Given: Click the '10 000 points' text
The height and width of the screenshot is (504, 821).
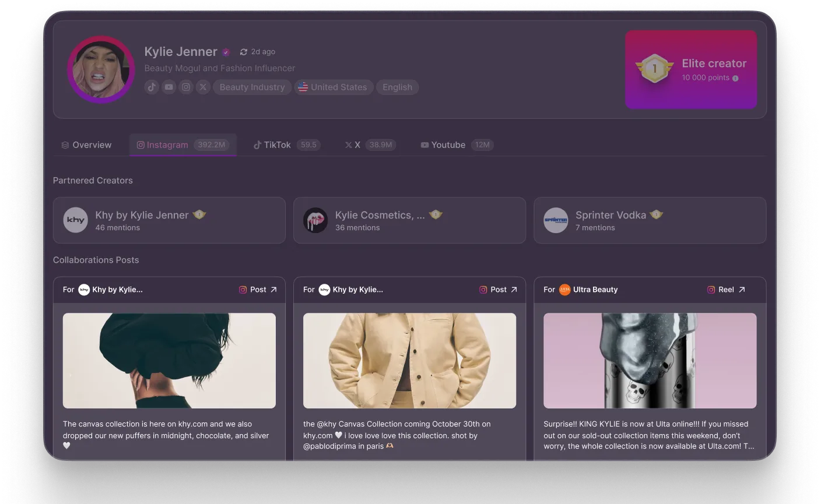Looking at the screenshot, I should (x=706, y=77).
